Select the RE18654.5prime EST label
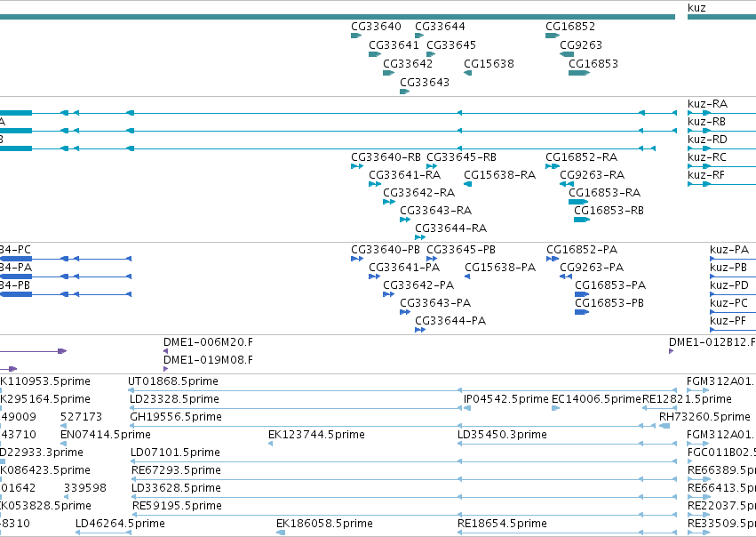 (x=503, y=524)
